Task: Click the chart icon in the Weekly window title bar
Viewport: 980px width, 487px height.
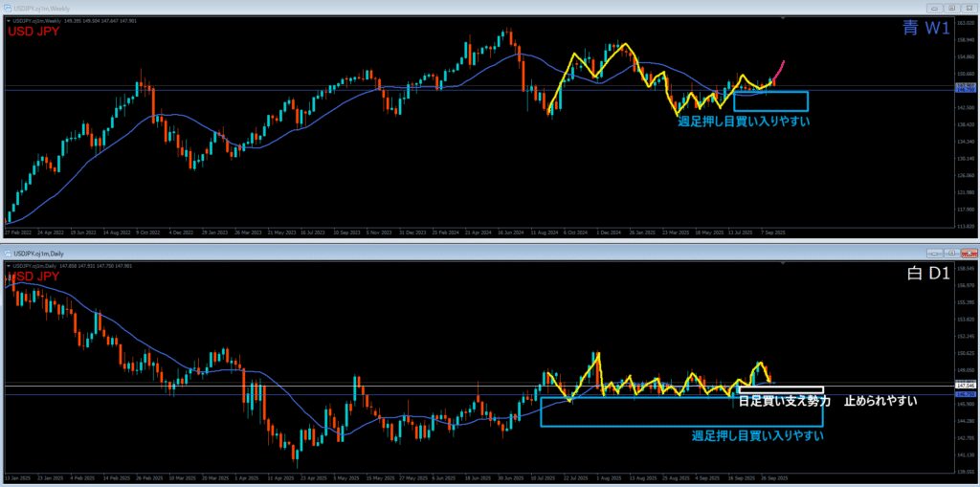Action: coord(8,9)
